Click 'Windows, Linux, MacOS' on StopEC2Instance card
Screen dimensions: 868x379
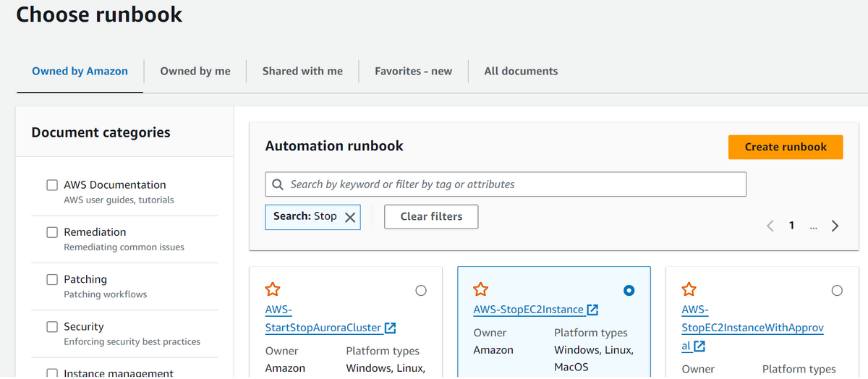[x=594, y=359]
